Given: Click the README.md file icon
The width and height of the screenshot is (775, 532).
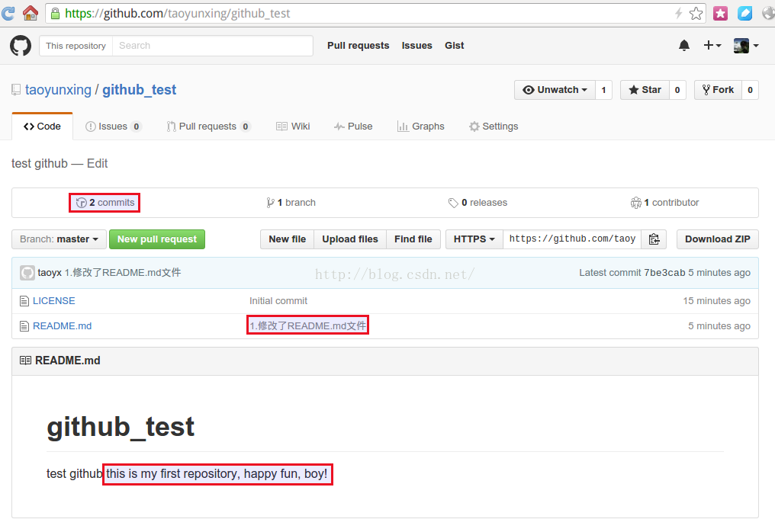Looking at the screenshot, I should 24,326.
